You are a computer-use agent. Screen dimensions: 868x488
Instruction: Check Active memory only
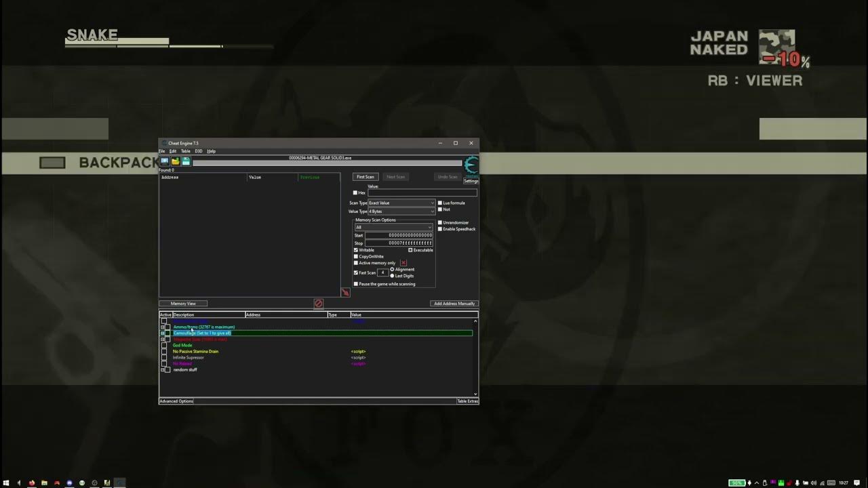point(356,263)
